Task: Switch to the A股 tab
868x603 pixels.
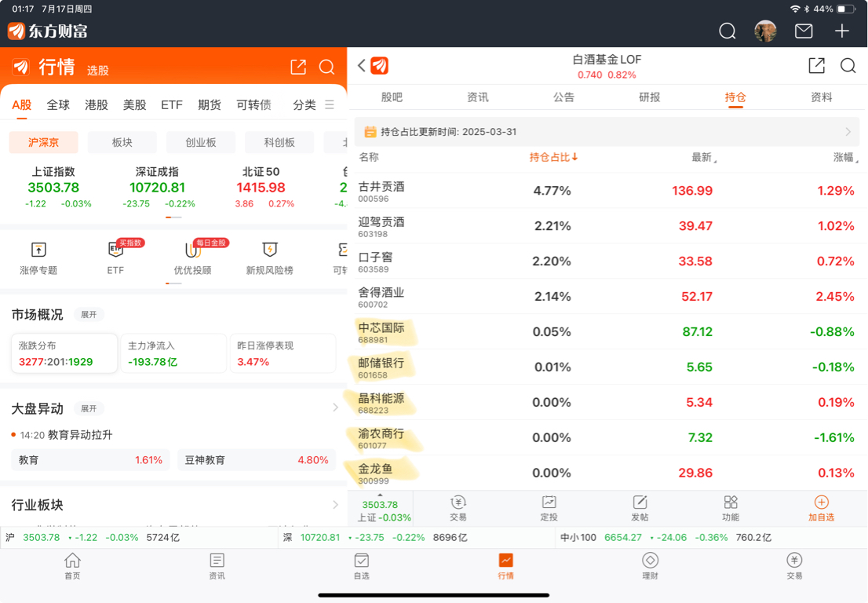Action: coord(22,104)
